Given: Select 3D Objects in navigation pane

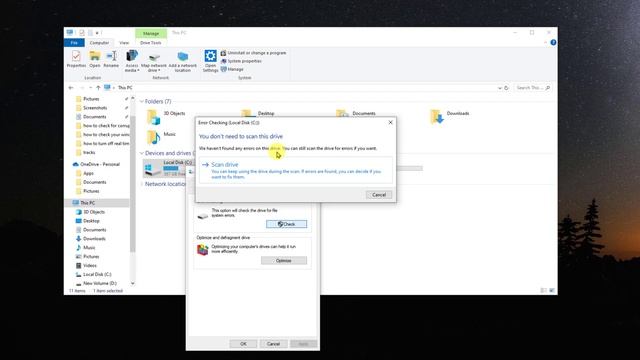Looking at the screenshot, I should (x=94, y=212).
